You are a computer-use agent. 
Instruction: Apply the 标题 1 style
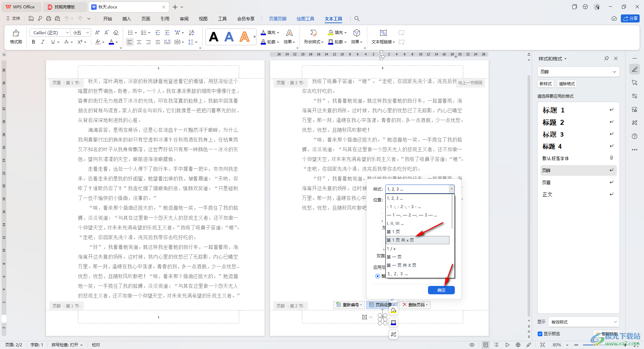point(578,110)
